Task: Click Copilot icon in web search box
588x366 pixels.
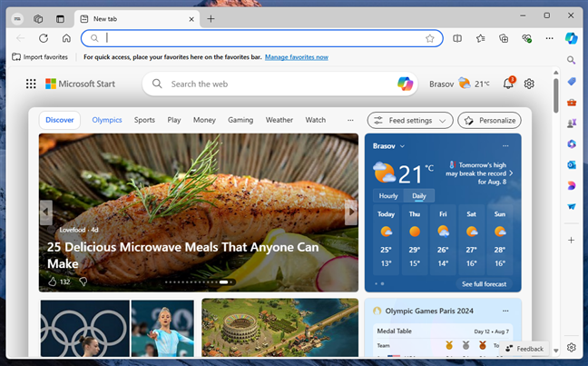Action: point(405,84)
